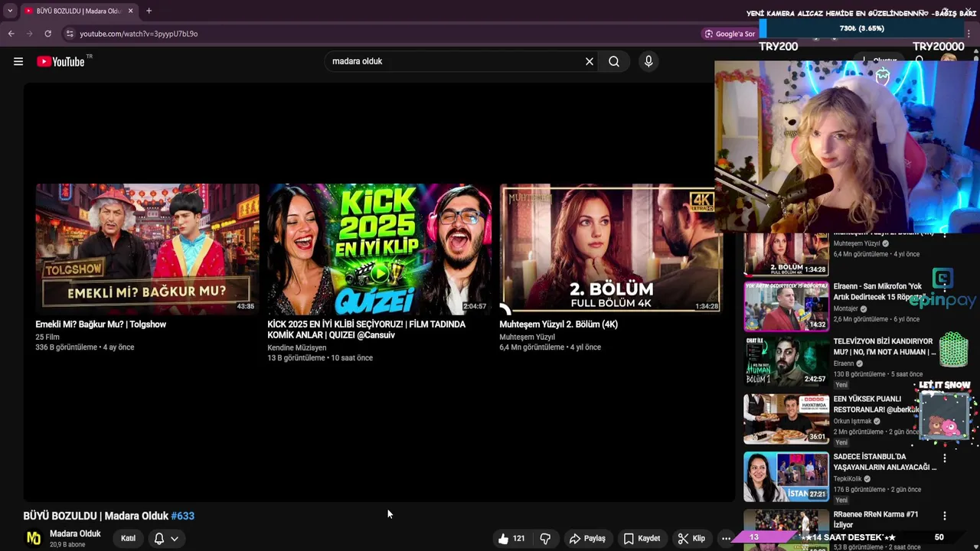Open '25 Film' channel link

[x=47, y=337]
